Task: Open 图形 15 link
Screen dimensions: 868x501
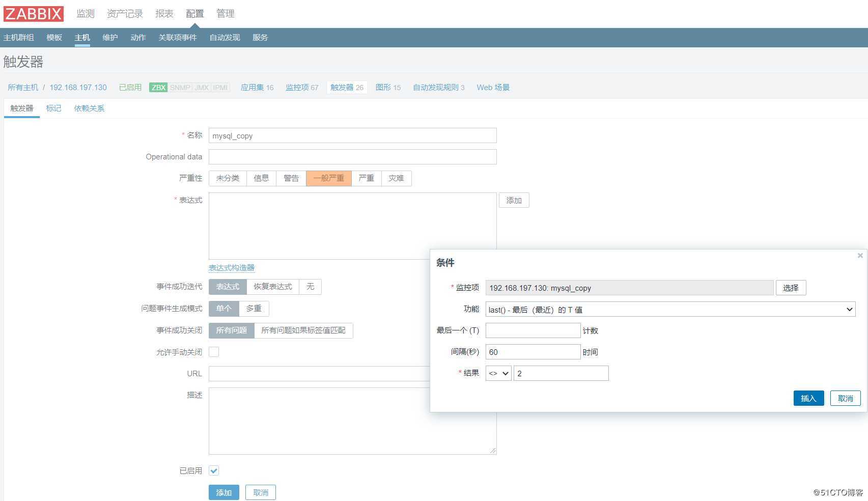Action: (x=388, y=88)
